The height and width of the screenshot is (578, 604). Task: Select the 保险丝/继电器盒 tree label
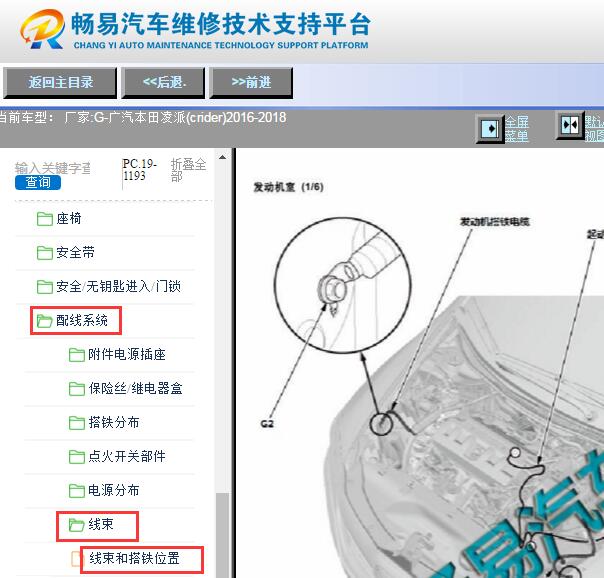135,389
